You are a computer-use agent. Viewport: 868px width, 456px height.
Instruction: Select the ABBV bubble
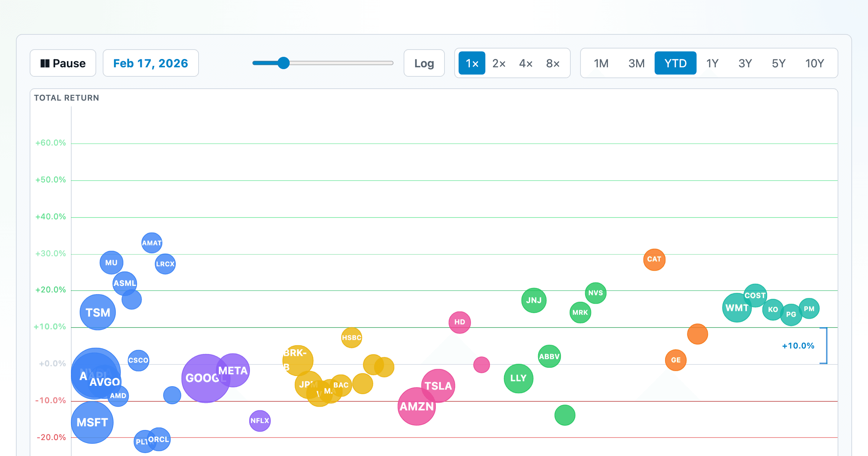click(x=549, y=356)
